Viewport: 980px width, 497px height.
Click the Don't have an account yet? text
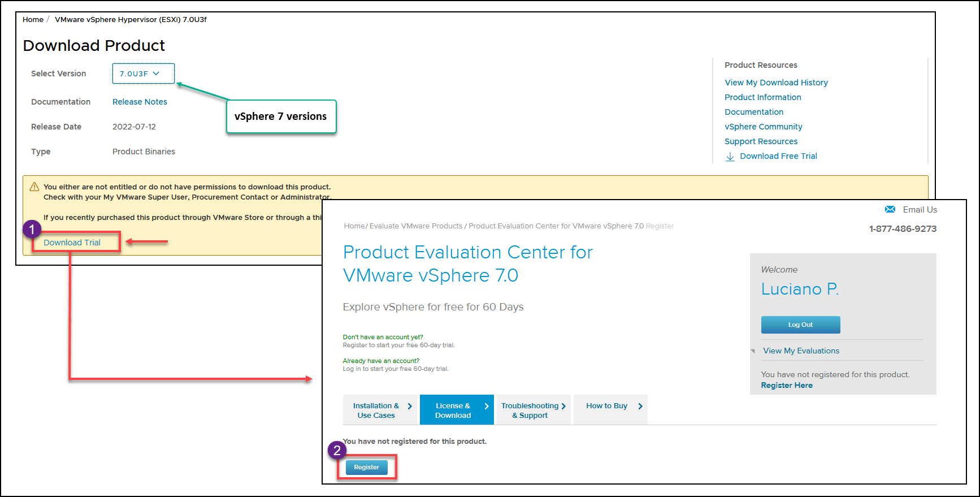pos(383,337)
